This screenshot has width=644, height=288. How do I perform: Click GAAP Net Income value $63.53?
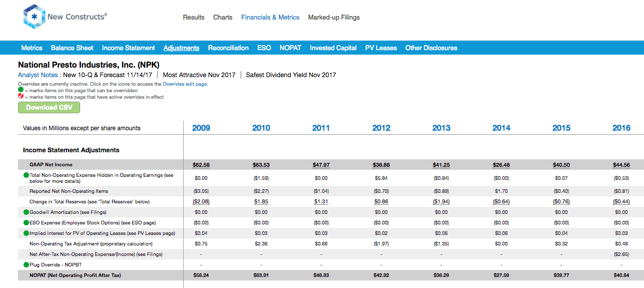tap(261, 165)
